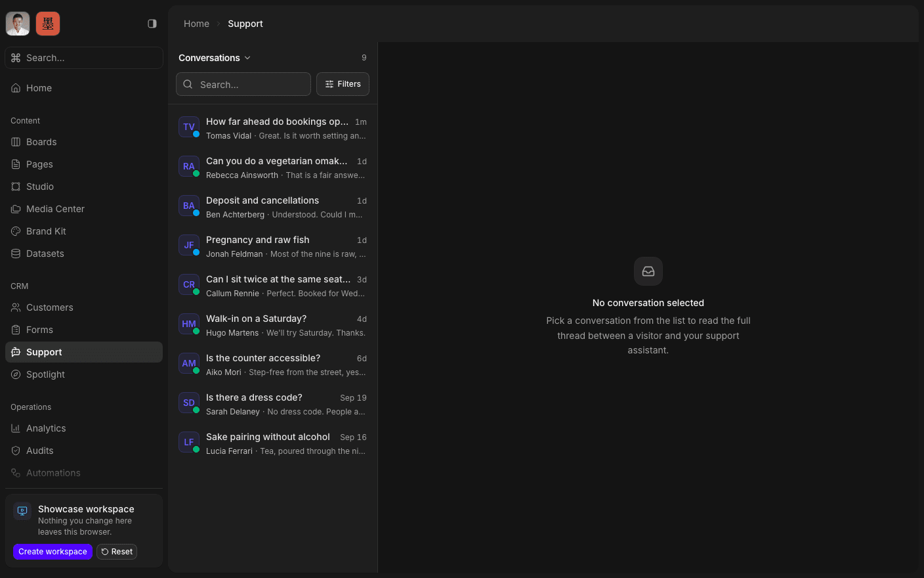The width and height of the screenshot is (924, 578).
Task: Select the 'Is there a dress code?' conversation
Action: pos(273,404)
